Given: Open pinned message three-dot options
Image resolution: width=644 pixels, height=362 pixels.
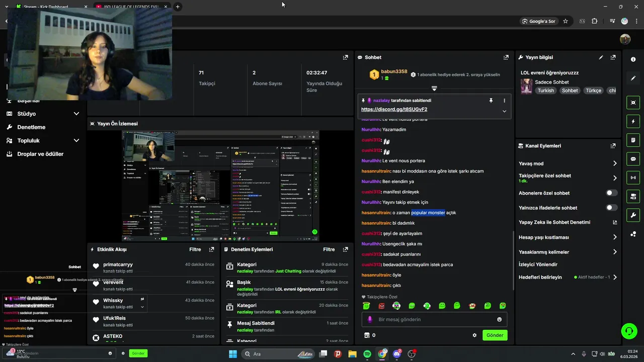Looking at the screenshot, I should pyautogui.click(x=504, y=101).
